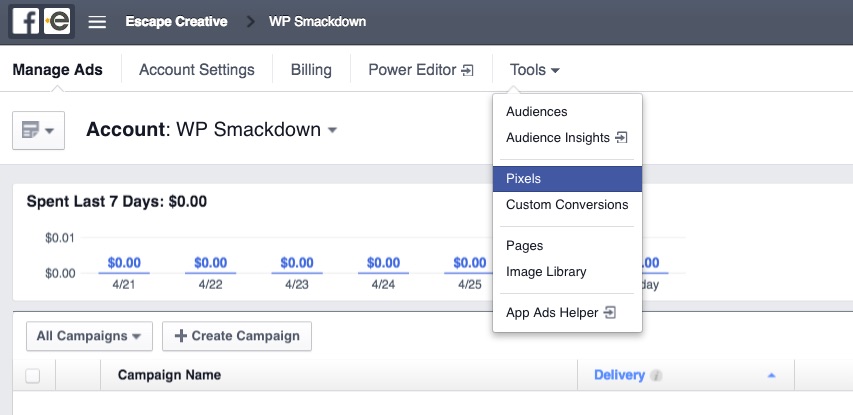Click the $0.00 value for 4/24
Image resolution: width=853 pixels, height=415 pixels.
click(384, 263)
